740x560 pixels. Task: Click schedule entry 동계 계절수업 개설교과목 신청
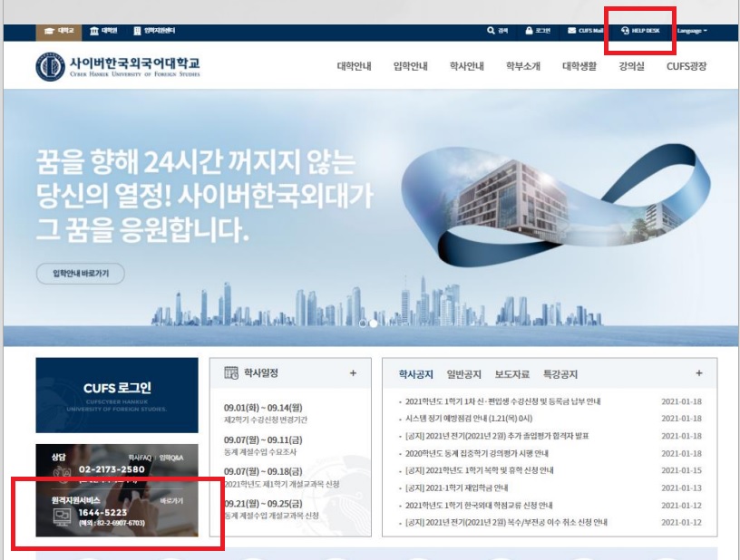[x=271, y=516]
